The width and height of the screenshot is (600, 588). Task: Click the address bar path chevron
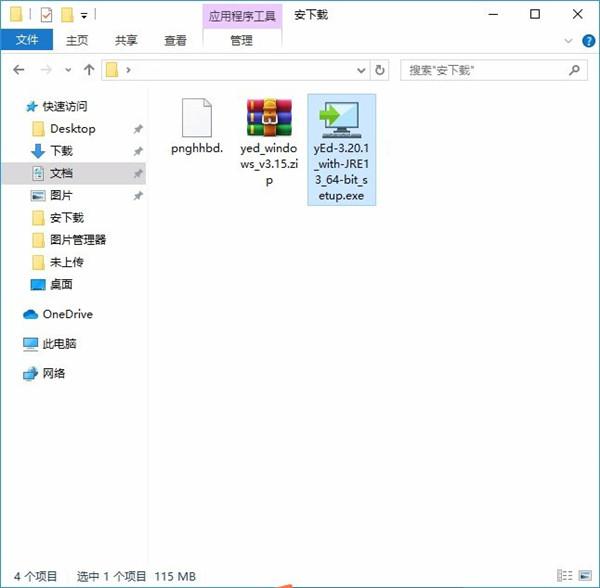pyautogui.click(x=128, y=70)
